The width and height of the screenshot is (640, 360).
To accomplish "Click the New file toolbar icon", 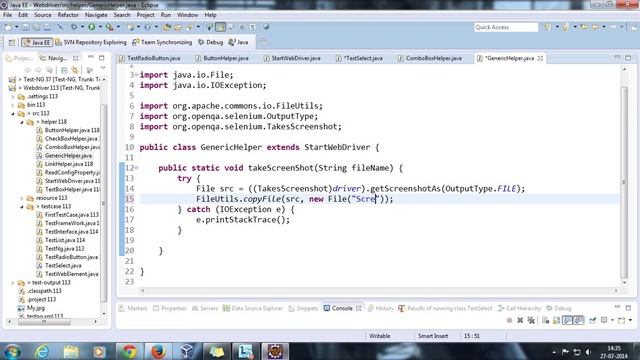I will click(x=8, y=27).
